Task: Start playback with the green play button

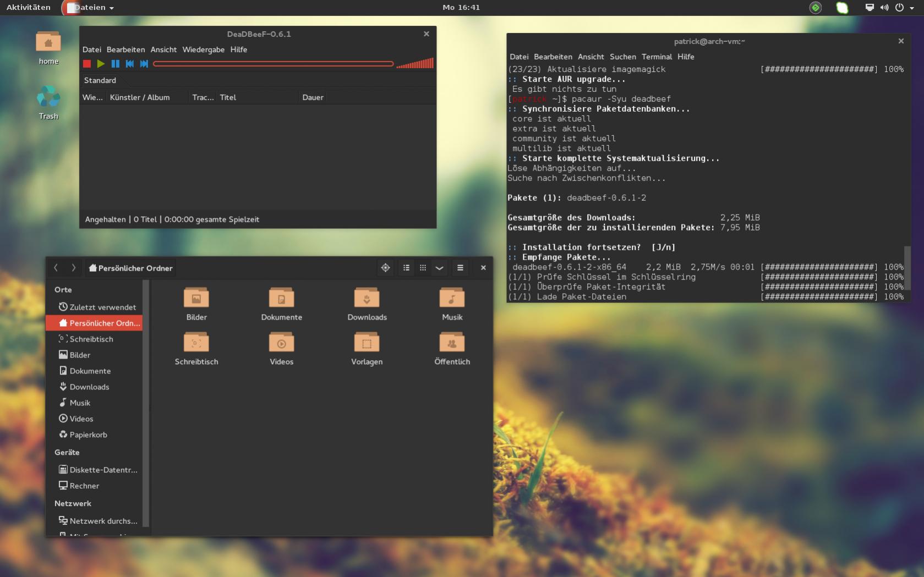Action: coord(101,64)
